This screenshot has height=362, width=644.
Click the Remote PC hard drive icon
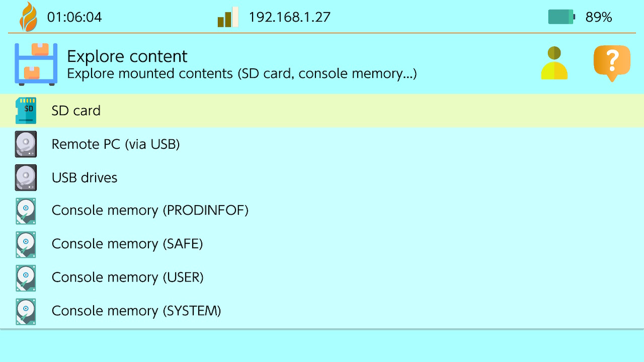pos(26,144)
